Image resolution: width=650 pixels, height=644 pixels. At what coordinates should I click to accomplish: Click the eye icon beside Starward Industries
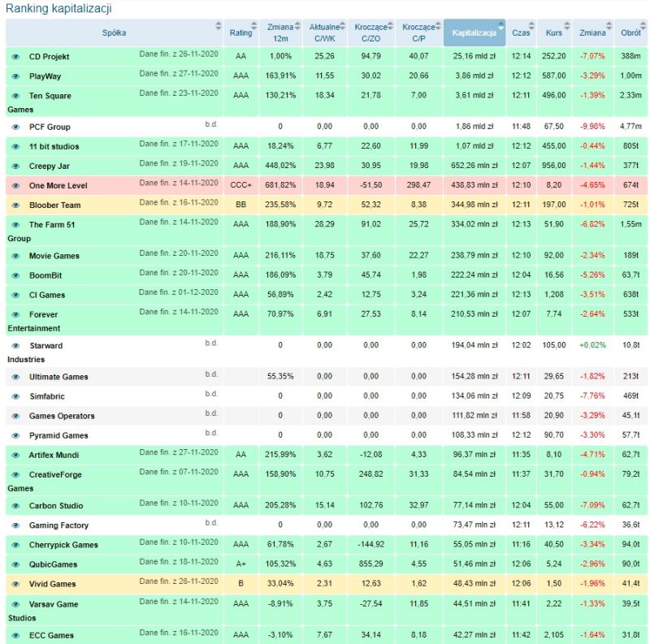click(15, 346)
